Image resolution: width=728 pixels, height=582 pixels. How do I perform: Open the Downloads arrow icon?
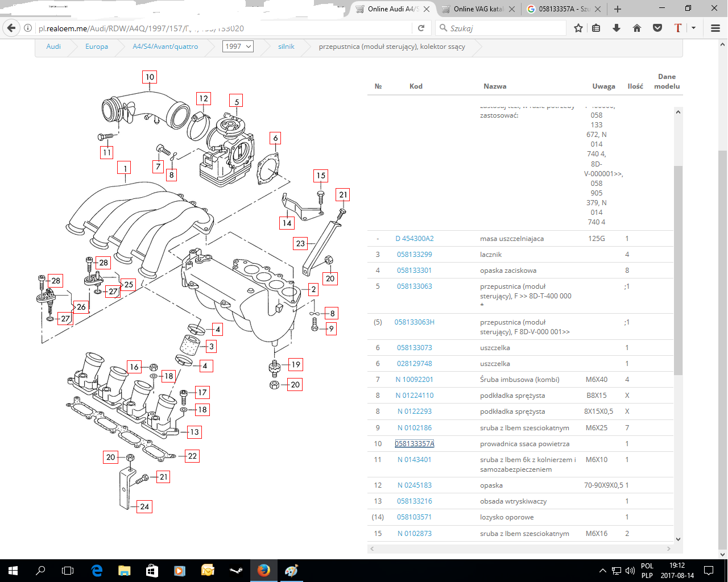click(617, 28)
